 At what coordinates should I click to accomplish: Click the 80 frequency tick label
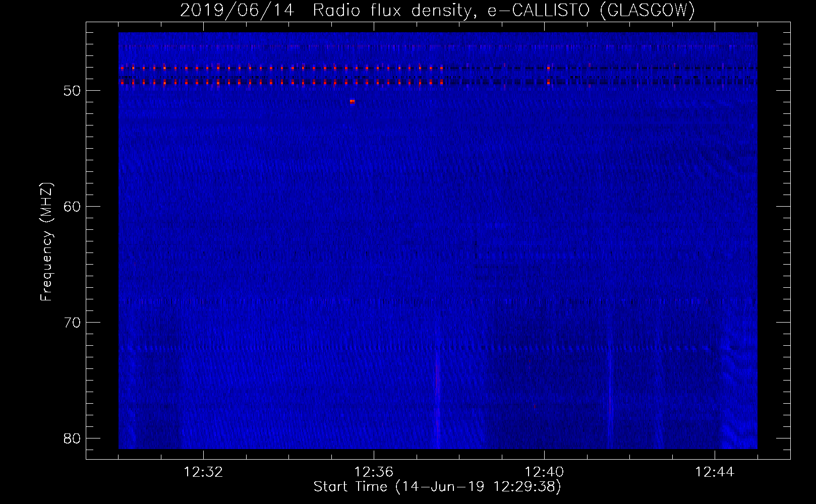point(73,438)
